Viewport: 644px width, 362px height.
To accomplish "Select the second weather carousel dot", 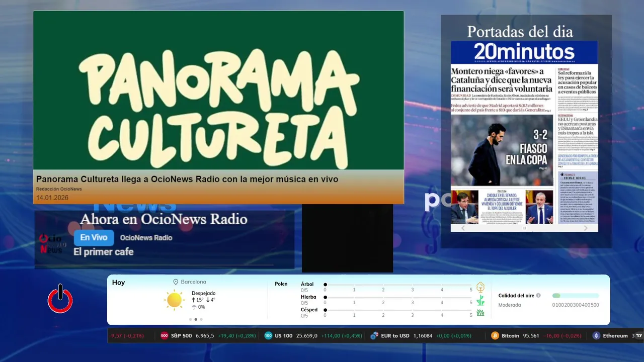I will (196, 319).
